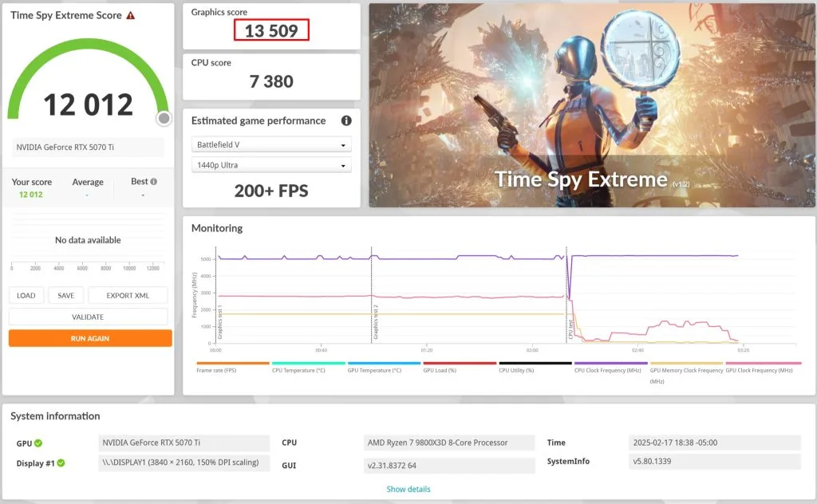
Task: Click the CPU test marker line
Action: pos(567,295)
